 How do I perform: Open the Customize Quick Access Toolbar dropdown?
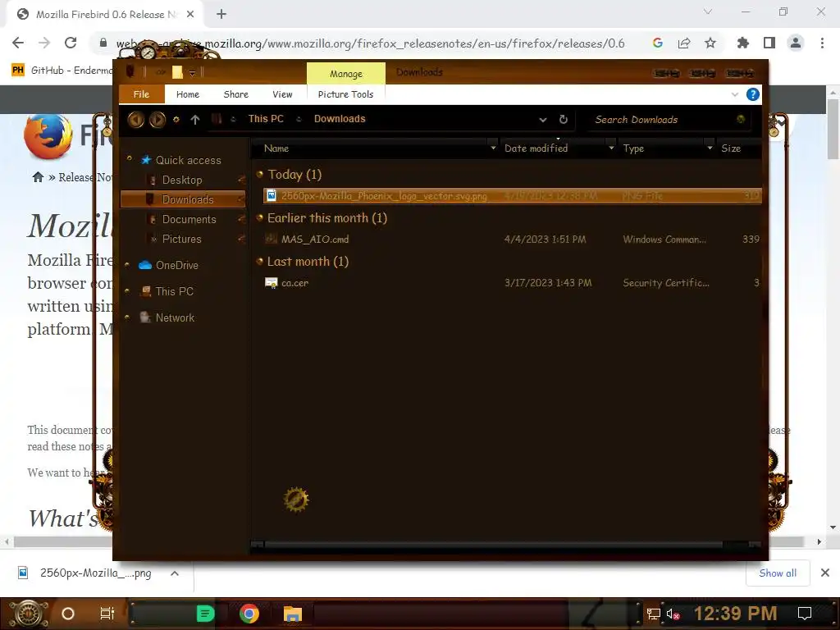192,73
